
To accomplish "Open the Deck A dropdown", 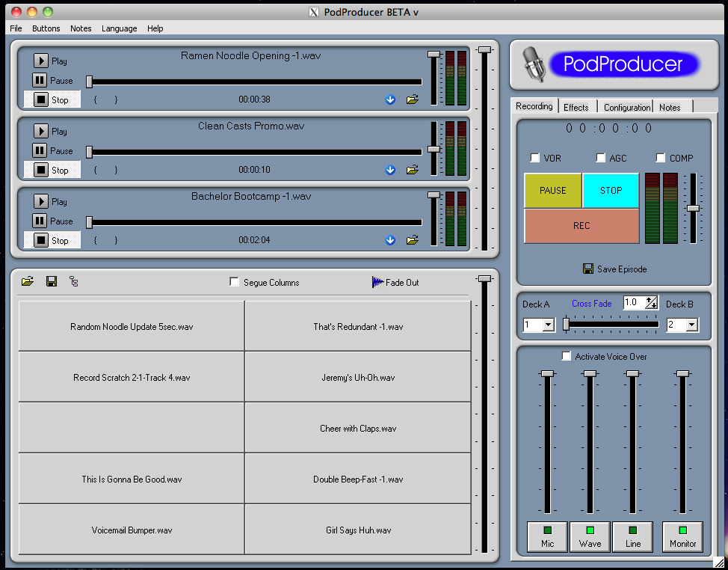I will pyautogui.click(x=547, y=325).
